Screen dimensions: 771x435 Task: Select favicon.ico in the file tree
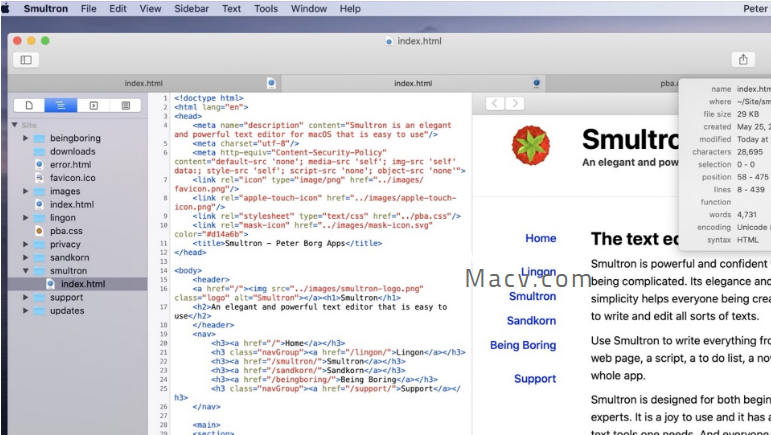(72, 178)
